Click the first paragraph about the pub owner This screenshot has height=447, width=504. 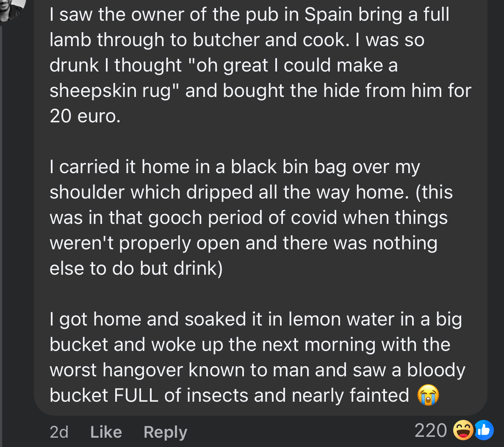(x=254, y=65)
